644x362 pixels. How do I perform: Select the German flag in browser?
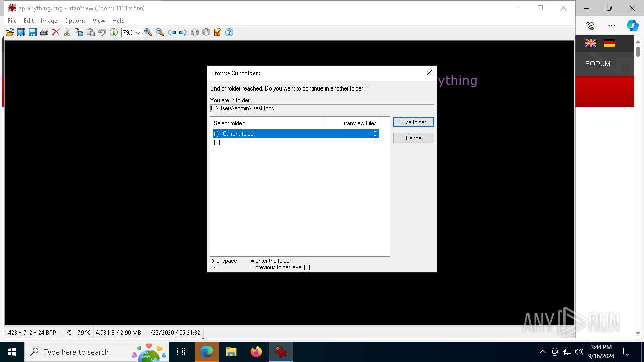[x=609, y=43]
